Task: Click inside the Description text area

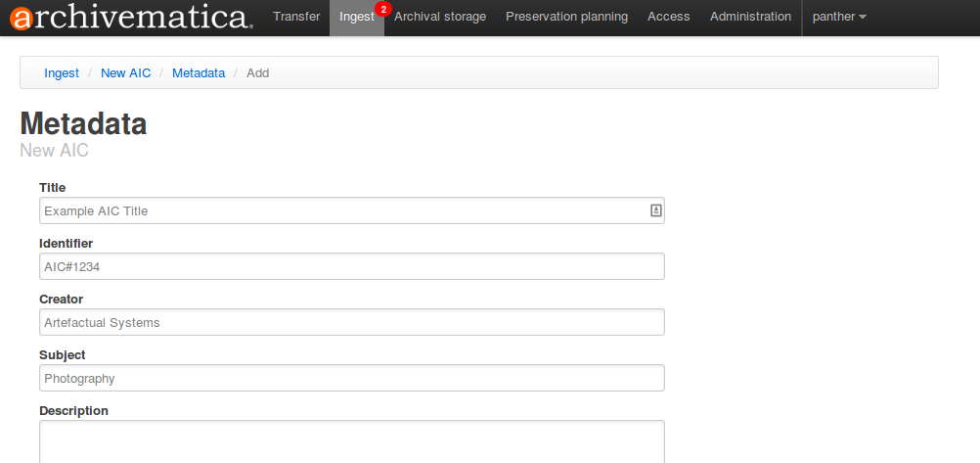Action: click(352, 440)
